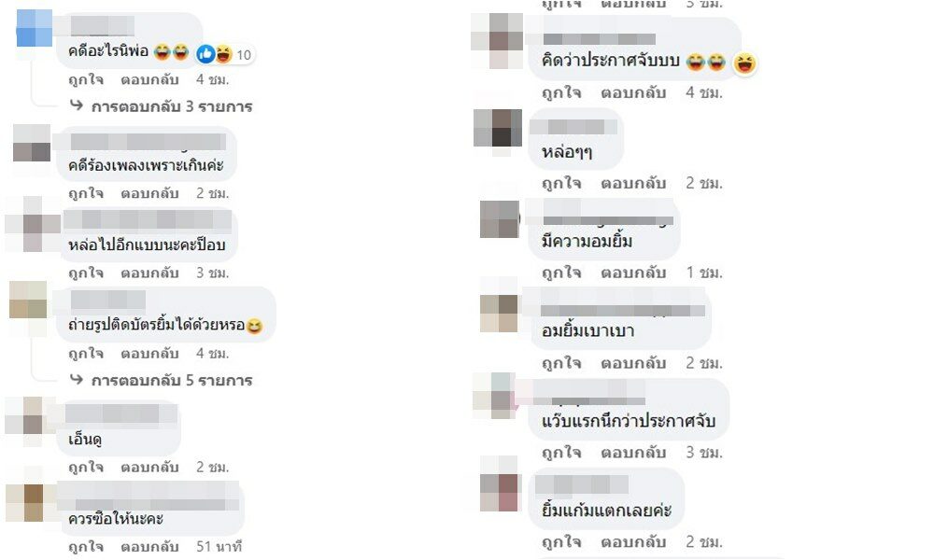
Task: Open the avatar of the 'หล่อๆๆ' commenter
Action: pyautogui.click(x=498, y=128)
